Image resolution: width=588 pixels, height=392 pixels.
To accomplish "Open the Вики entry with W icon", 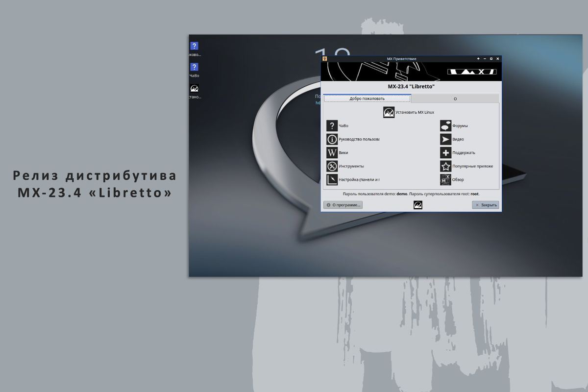I will [337, 152].
